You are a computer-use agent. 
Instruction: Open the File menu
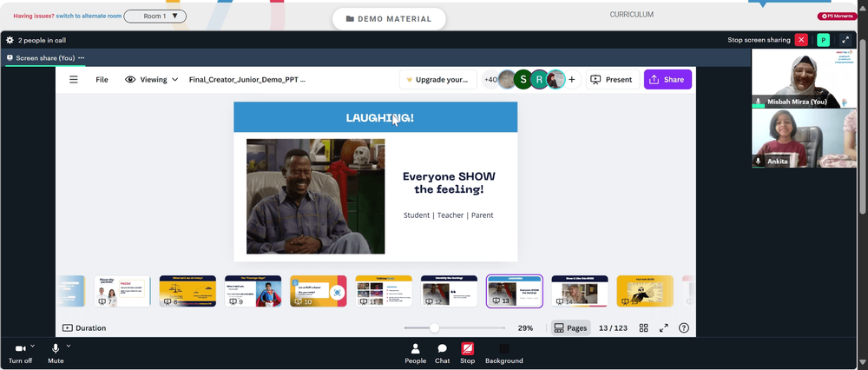[x=102, y=80]
